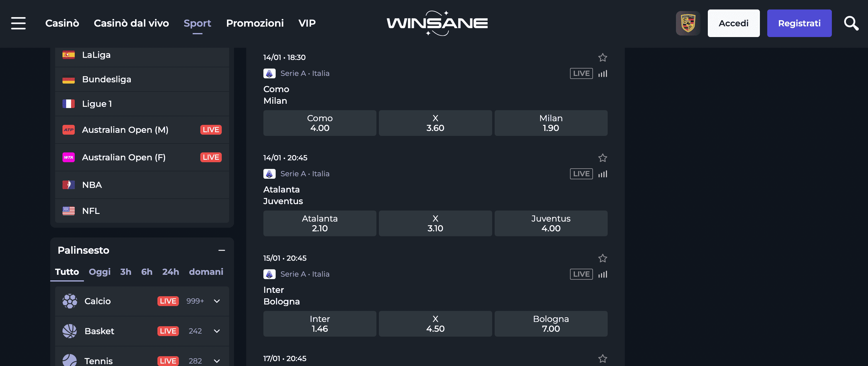
Task: Click the Calcio soccer ball icon
Action: point(70,301)
